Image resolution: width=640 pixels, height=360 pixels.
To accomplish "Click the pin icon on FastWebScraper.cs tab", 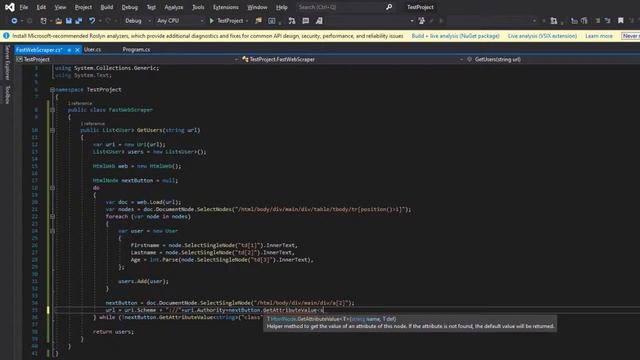I will [x=69, y=50].
